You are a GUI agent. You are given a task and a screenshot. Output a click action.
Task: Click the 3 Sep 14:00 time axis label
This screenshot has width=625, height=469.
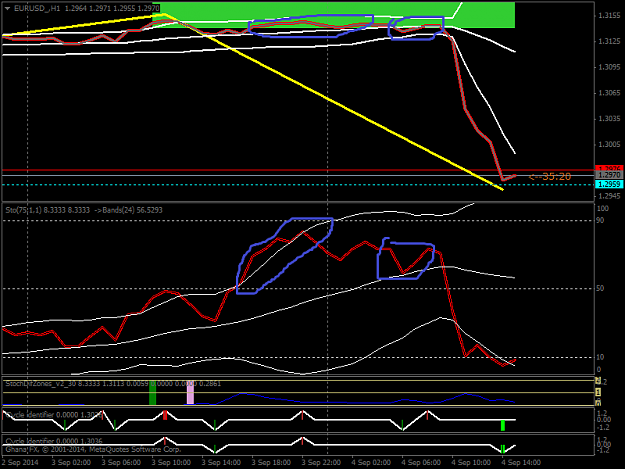coord(221,463)
